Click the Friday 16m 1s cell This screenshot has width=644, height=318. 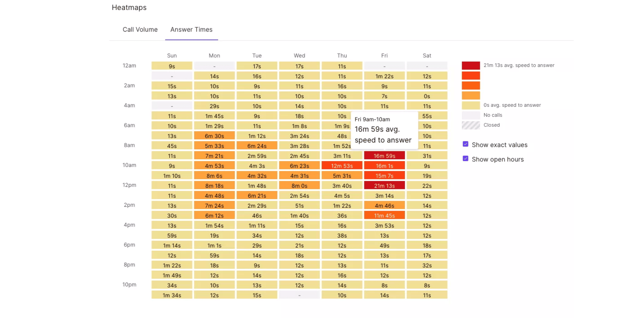tap(384, 166)
